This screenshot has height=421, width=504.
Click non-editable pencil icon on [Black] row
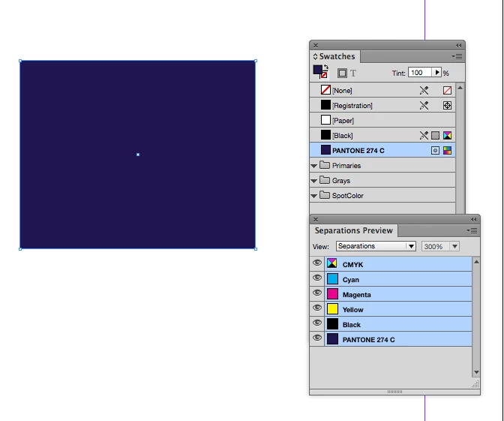(424, 135)
